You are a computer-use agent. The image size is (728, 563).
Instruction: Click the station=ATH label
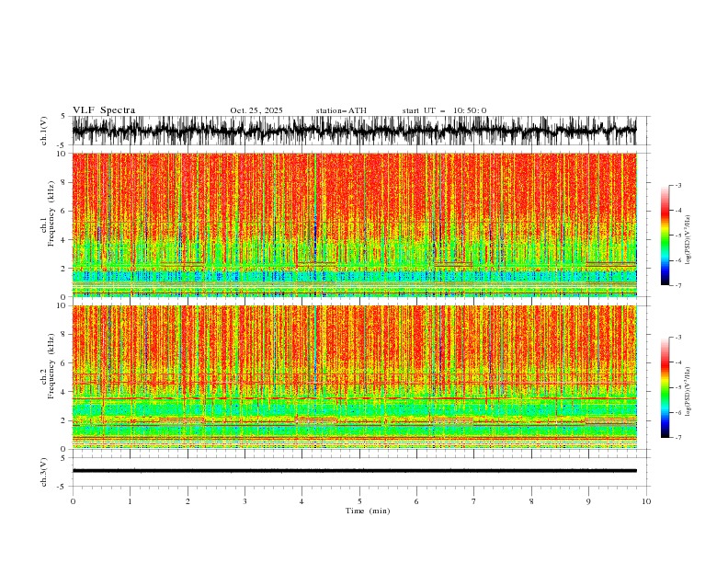tap(341, 110)
